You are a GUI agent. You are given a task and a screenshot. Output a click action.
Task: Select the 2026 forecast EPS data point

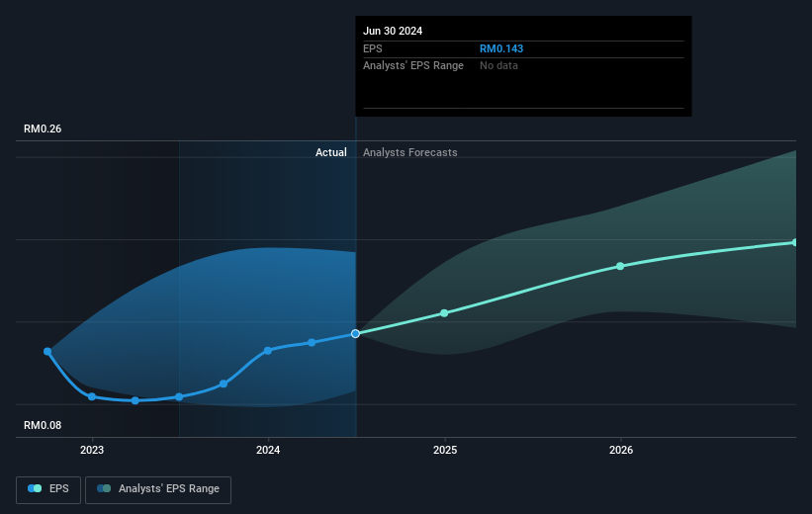click(620, 266)
